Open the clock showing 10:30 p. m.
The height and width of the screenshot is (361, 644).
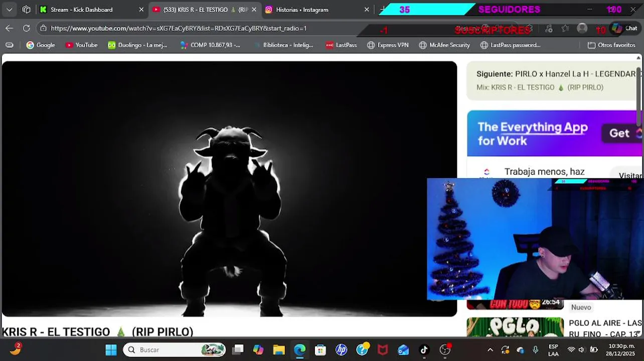click(621, 350)
